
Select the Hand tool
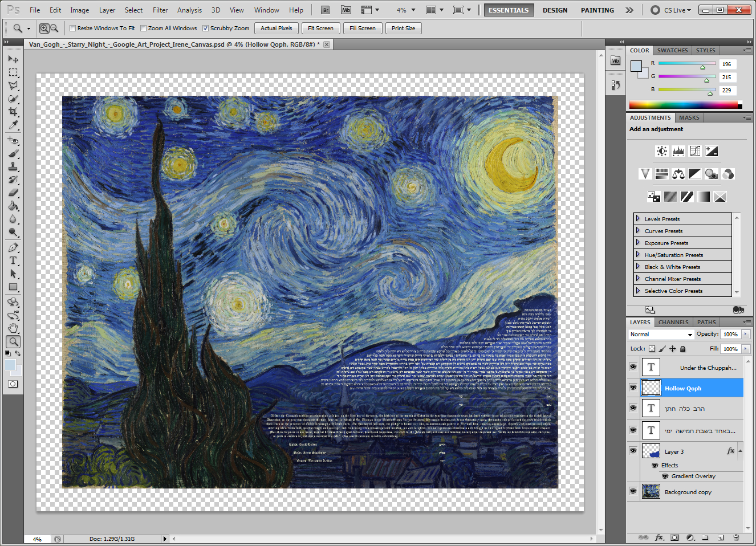(13, 328)
